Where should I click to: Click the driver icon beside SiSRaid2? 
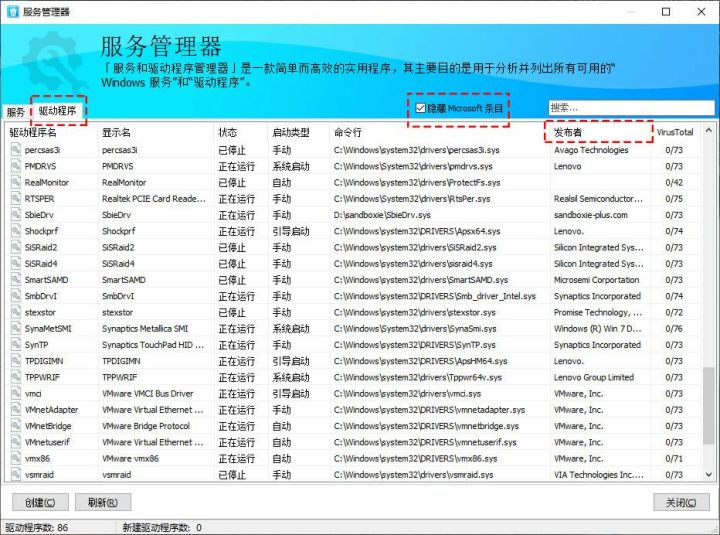16,247
